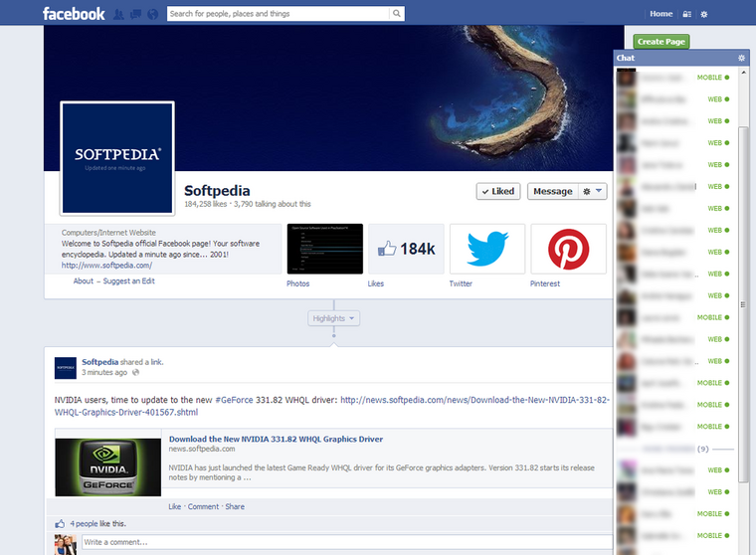Click the Photos label
This screenshot has height=555, width=756.
(298, 283)
